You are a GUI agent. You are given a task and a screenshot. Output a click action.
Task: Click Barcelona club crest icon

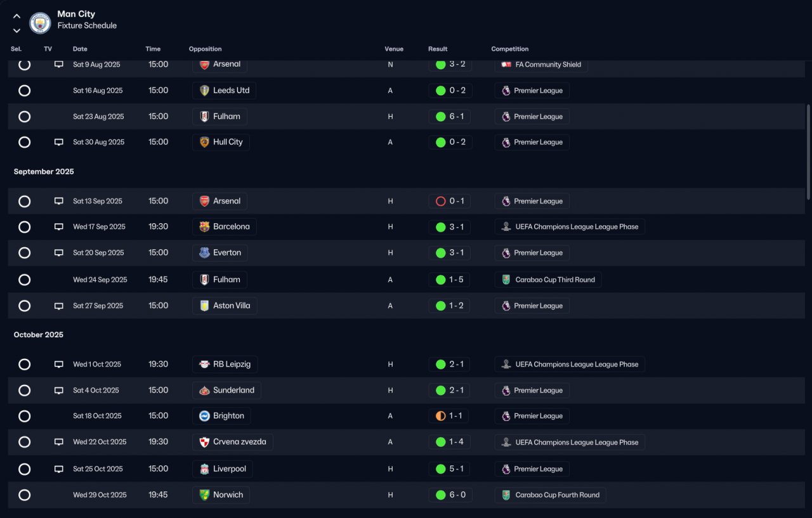click(x=204, y=226)
